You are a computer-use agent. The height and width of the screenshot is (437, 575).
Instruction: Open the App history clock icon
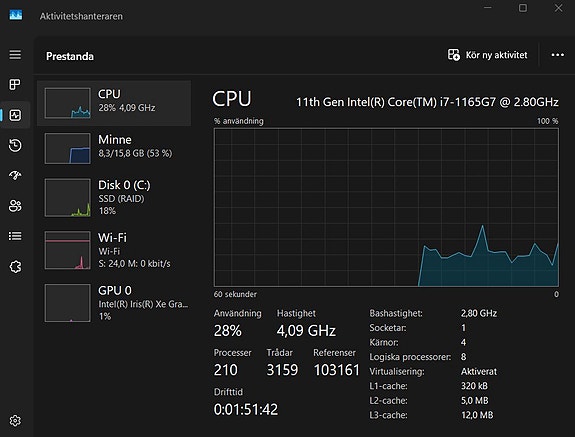pyautogui.click(x=15, y=145)
